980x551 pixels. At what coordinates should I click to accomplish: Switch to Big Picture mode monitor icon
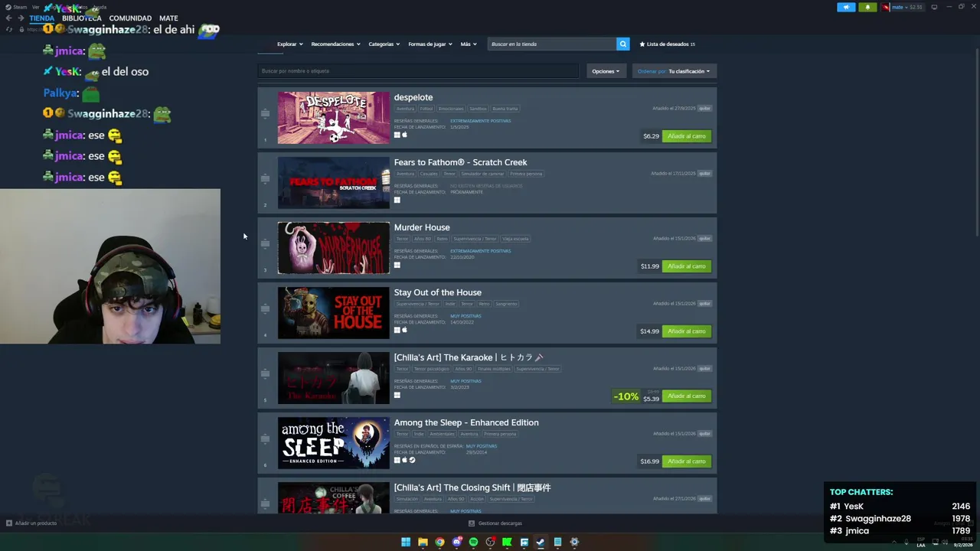pos(934,7)
